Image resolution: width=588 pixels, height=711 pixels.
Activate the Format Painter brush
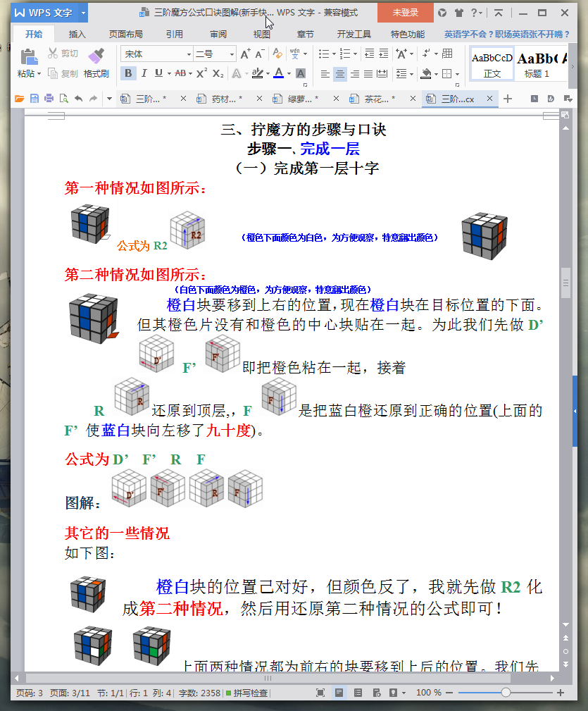tap(96, 63)
